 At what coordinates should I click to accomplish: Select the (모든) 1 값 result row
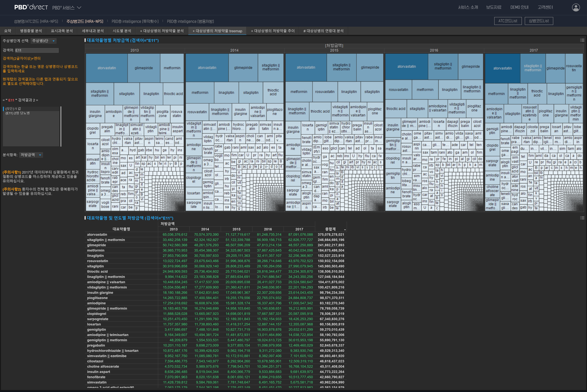point(31,109)
